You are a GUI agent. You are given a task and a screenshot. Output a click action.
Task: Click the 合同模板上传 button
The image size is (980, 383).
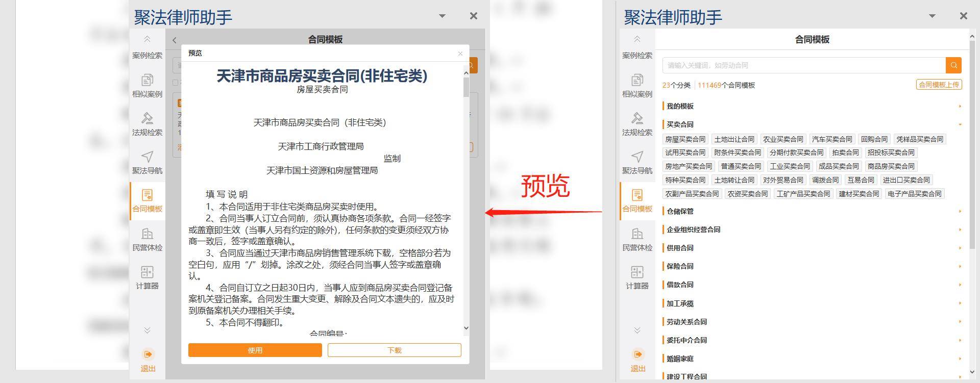(939, 85)
